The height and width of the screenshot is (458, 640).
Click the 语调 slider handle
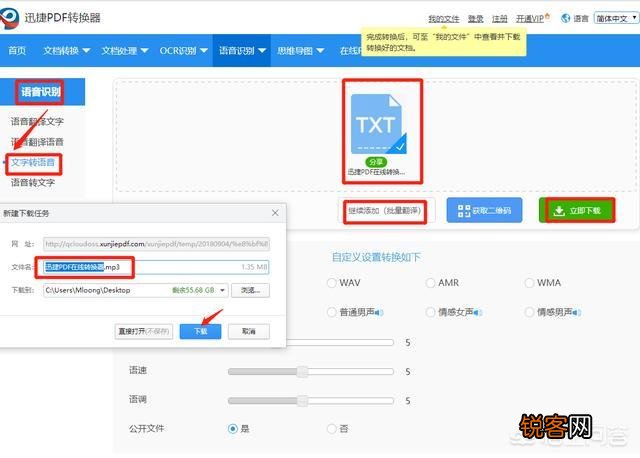point(302,401)
